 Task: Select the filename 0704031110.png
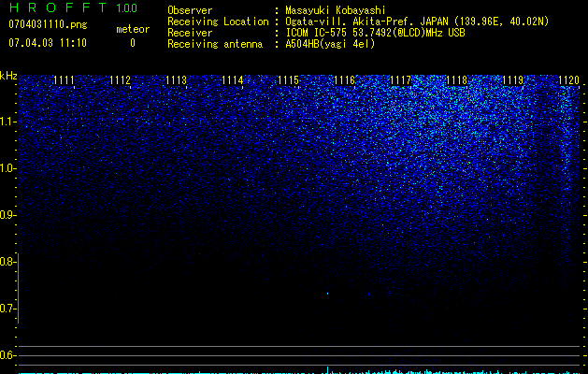48,24
